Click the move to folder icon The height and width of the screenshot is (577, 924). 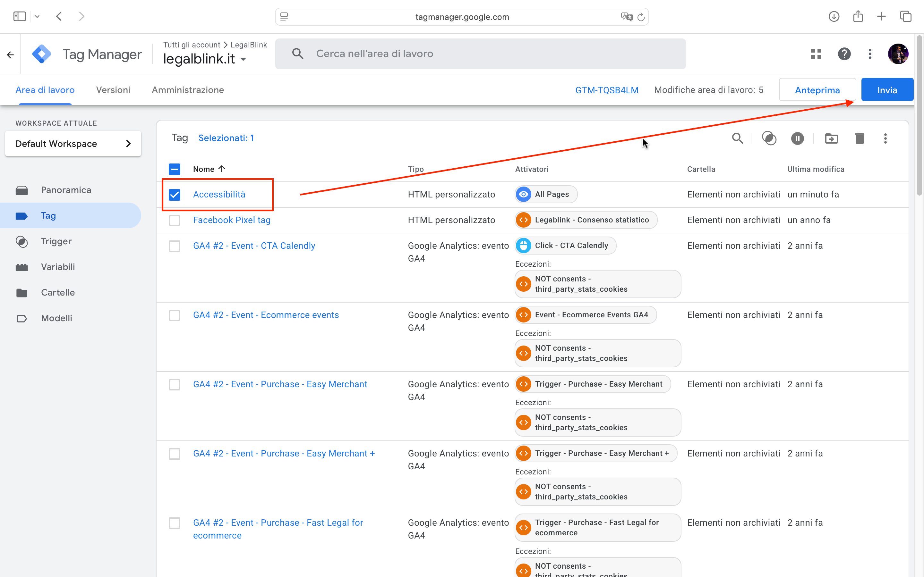pos(831,138)
